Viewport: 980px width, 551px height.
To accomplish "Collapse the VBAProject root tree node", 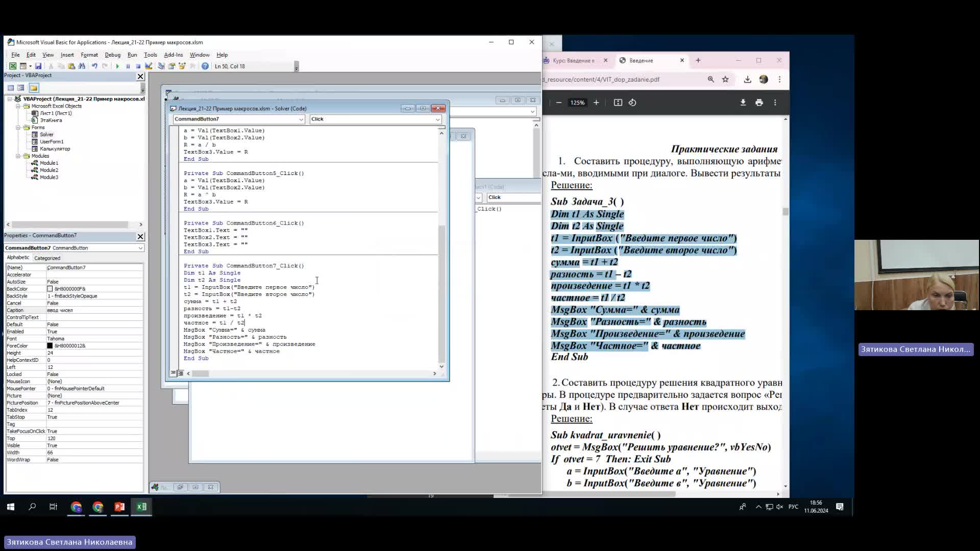I will click(x=10, y=99).
